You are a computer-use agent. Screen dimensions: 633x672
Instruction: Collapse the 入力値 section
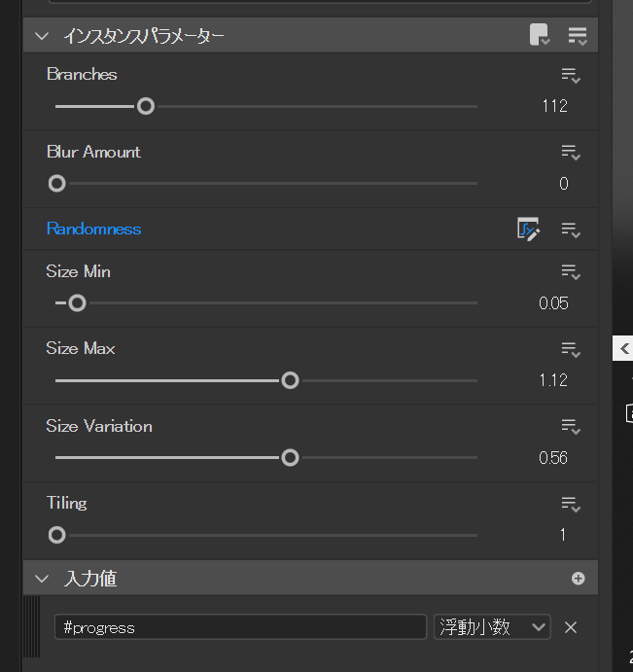pos(41,579)
